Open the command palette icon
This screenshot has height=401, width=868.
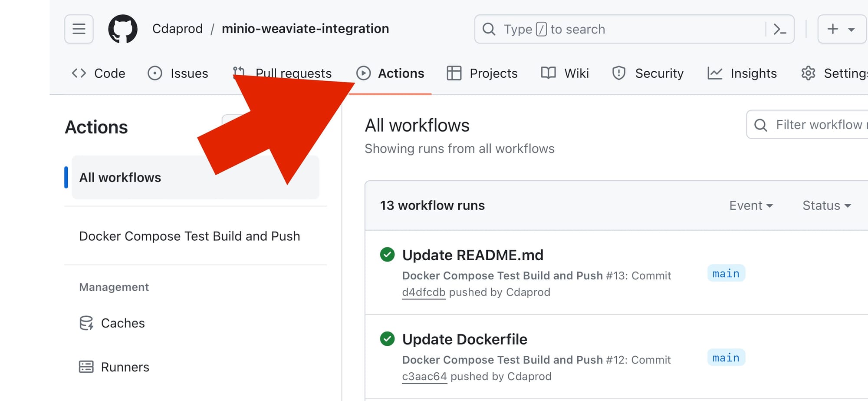tap(780, 29)
